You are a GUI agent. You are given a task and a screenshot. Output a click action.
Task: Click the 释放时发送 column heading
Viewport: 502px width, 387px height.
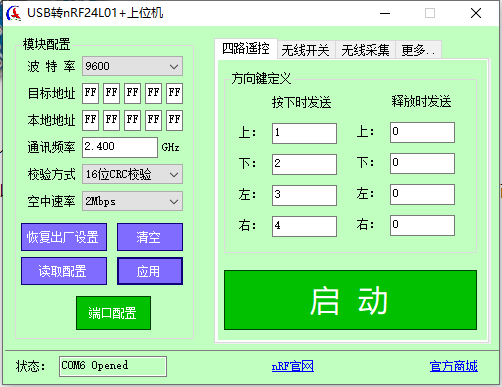click(421, 101)
